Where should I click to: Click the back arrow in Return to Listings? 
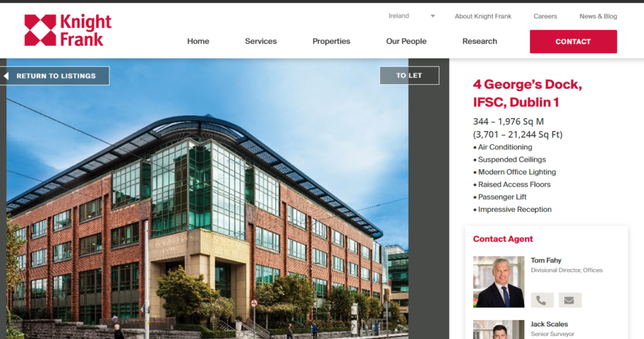click(6, 76)
